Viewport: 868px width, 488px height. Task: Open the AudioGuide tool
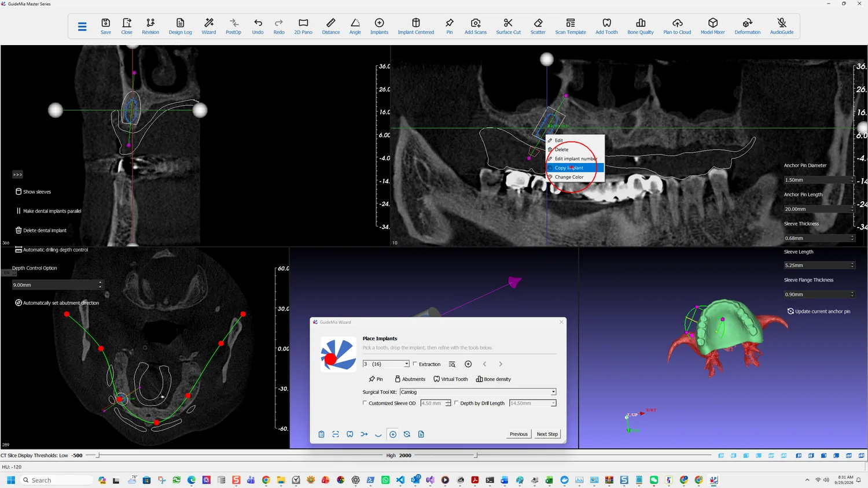pyautogui.click(x=782, y=26)
